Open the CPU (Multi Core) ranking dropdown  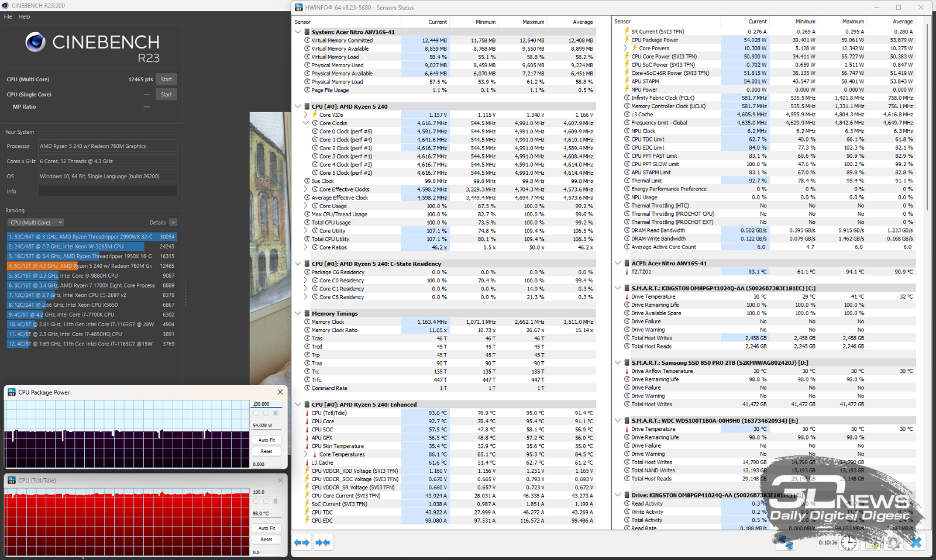point(36,222)
